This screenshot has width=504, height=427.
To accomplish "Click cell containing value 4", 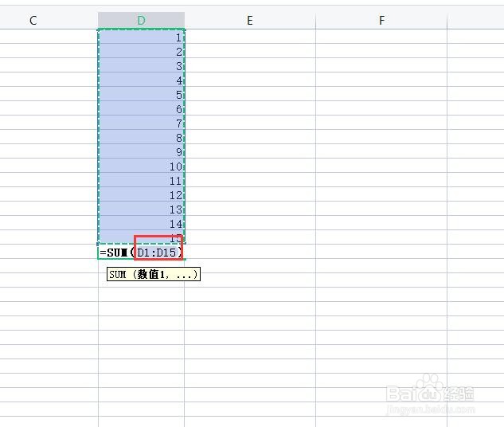I will [x=141, y=80].
